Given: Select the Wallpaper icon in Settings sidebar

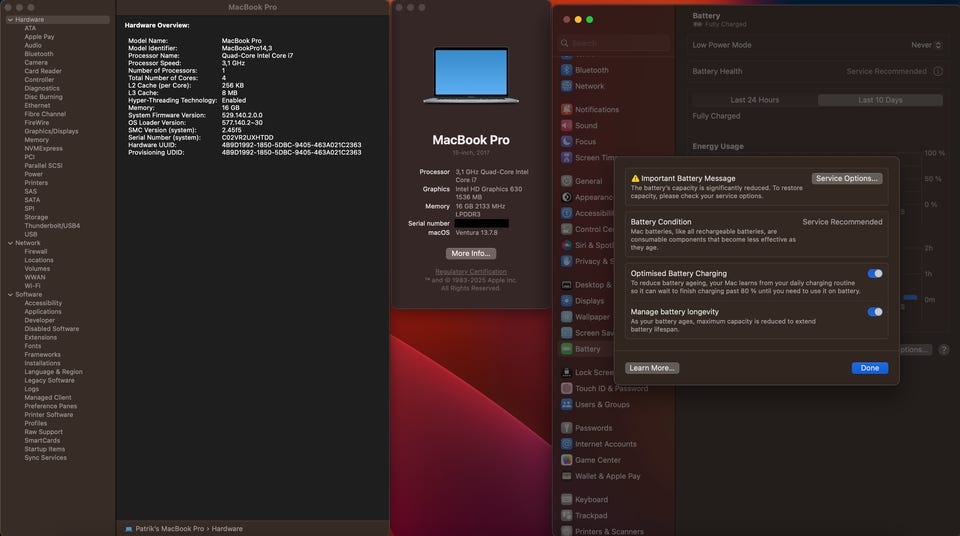Looking at the screenshot, I should point(566,317).
